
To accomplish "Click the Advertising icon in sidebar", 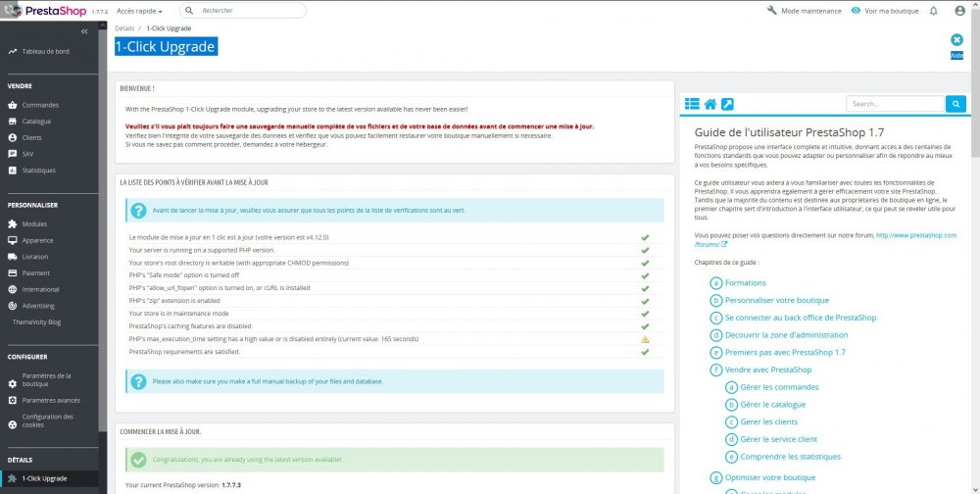I will (x=13, y=306).
